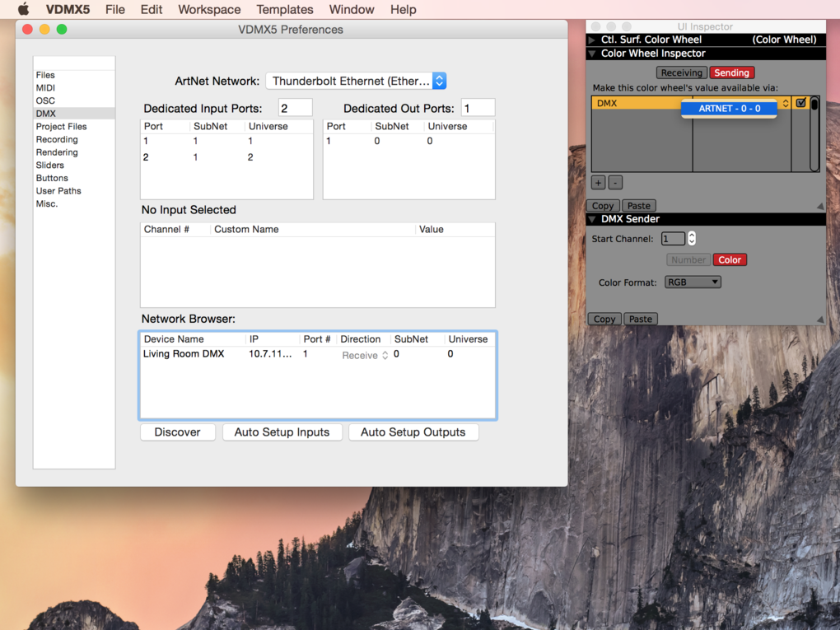Click the Discover button
The width and height of the screenshot is (840, 630).
[177, 432]
